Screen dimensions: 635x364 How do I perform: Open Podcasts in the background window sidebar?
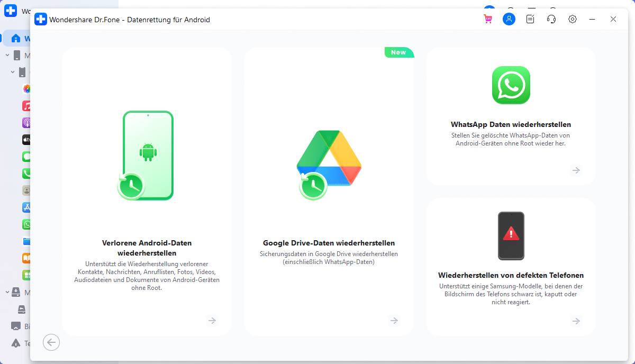pos(26,123)
